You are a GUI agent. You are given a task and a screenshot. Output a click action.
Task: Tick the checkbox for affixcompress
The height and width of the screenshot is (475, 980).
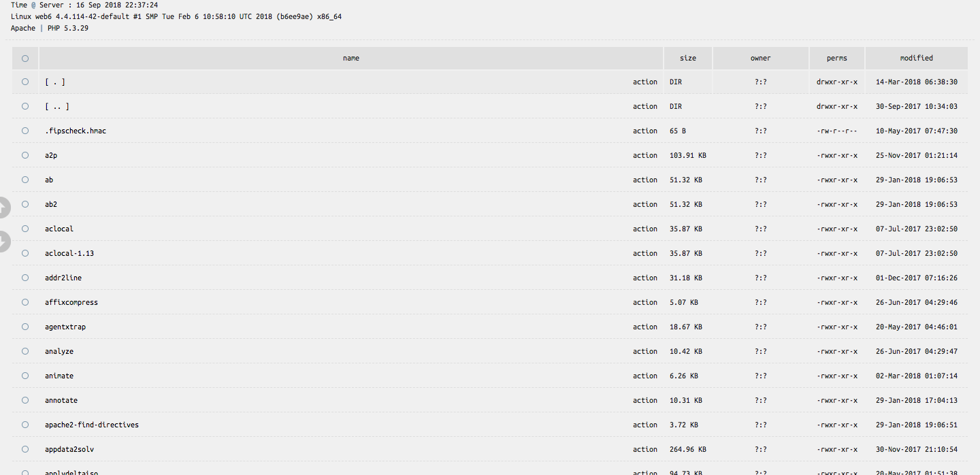(25, 302)
